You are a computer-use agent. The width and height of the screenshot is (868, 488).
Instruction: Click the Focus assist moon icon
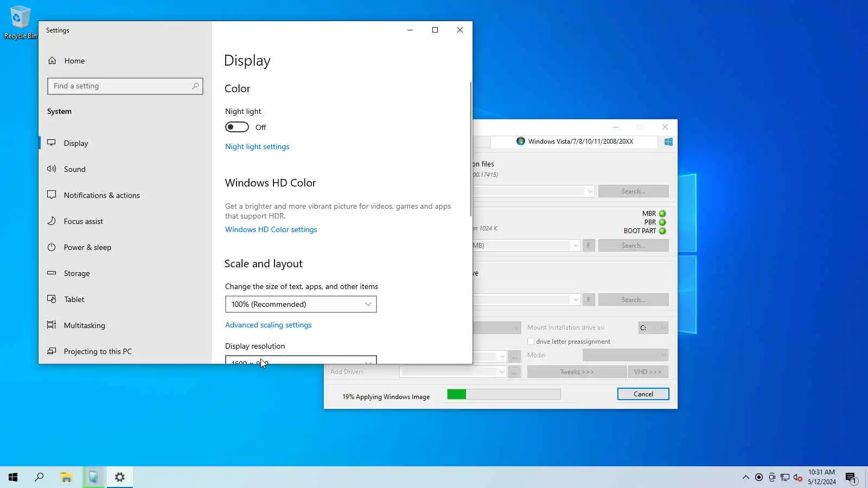(52, 221)
